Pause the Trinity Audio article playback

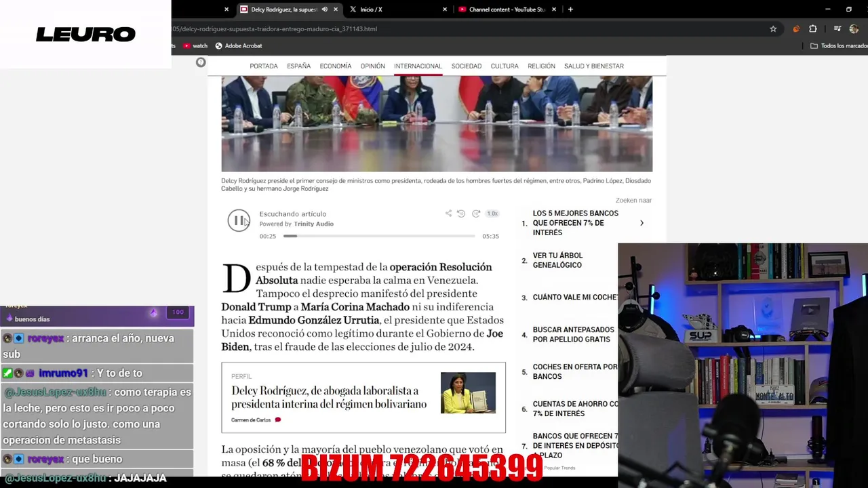[239, 220]
